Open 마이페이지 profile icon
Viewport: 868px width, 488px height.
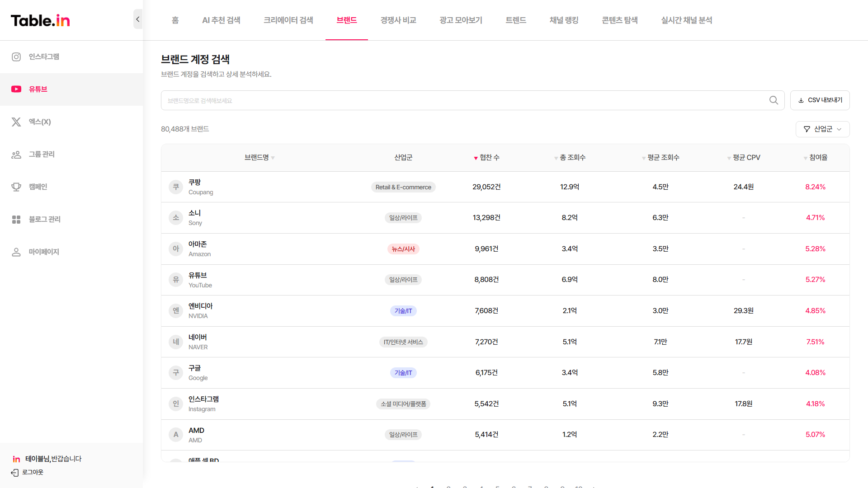(x=16, y=252)
